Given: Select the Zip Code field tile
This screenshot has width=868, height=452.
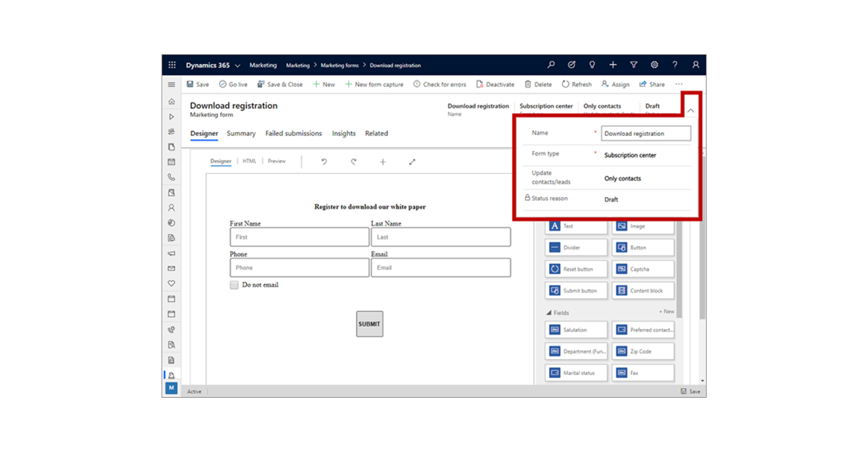Looking at the screenshot, I should coord(642,351).
